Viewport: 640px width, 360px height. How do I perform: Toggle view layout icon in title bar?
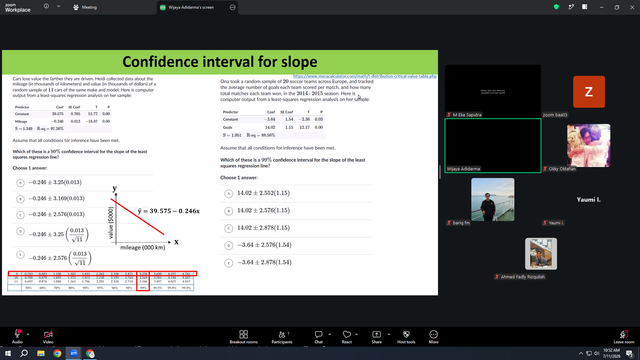585,7
